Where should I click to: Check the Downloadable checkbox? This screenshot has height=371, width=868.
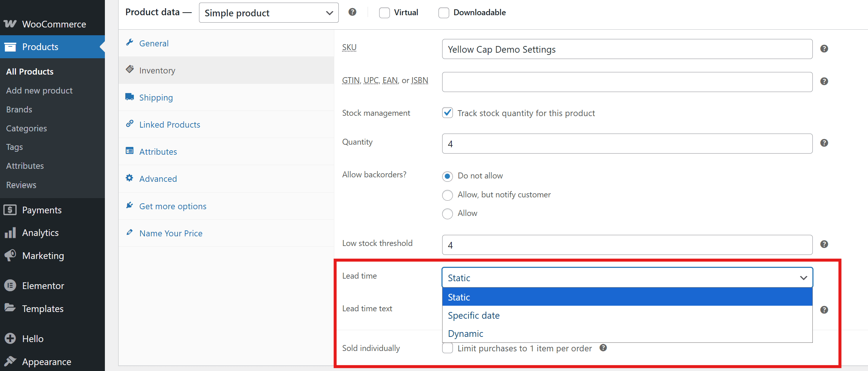444,12
